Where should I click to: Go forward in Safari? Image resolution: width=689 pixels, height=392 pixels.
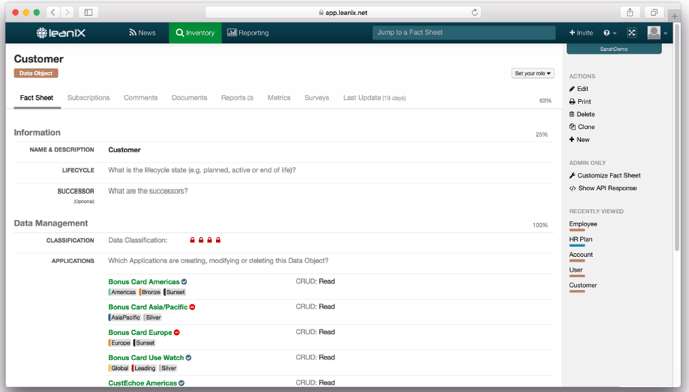pyautogui.click(x=67, y=12)
